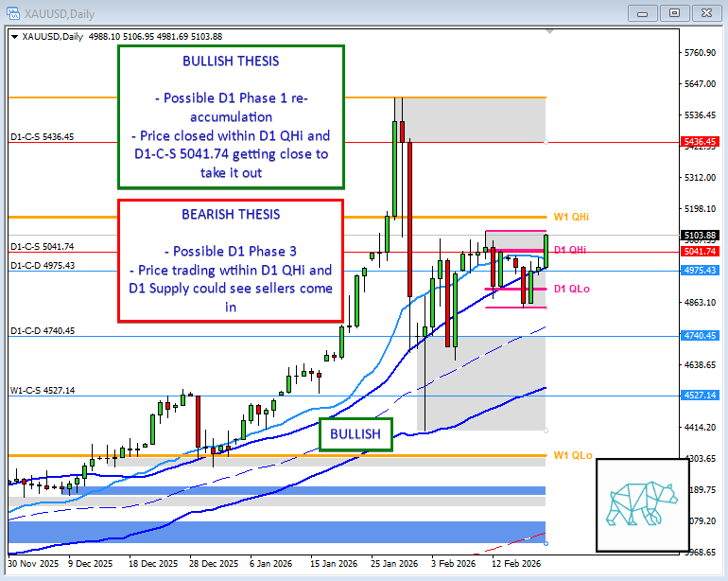Screen dimensions: 728x581
Task: Click the red 5436.45 price tag
Action: click(698, 141)
